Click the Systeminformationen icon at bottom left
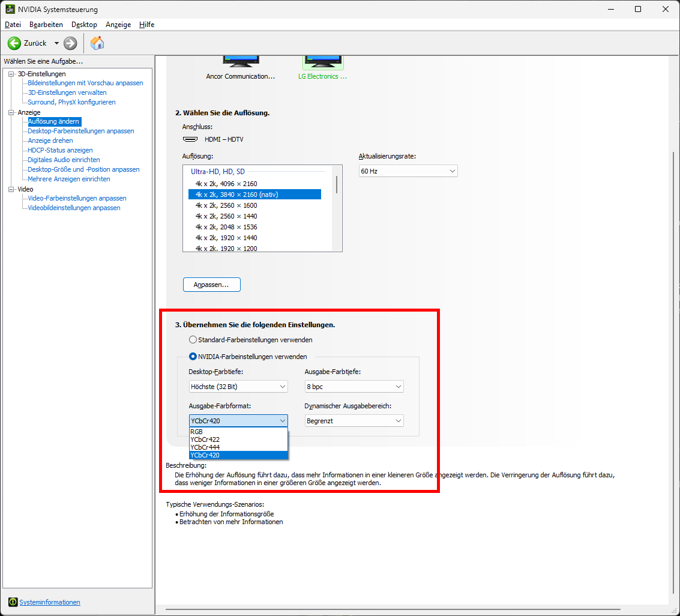This screenshot has width=680, height=616. coord(13,602)
